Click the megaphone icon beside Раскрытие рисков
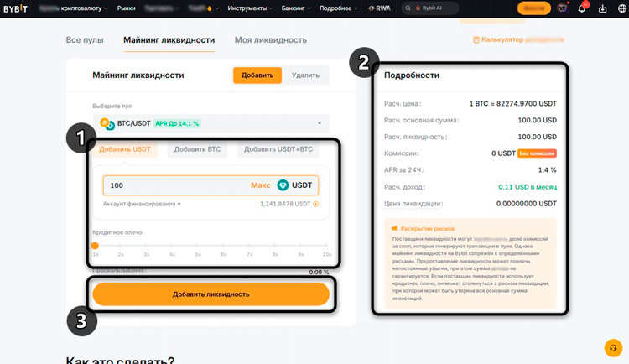This screenshot has height=364, width=629. click(394, 228)
